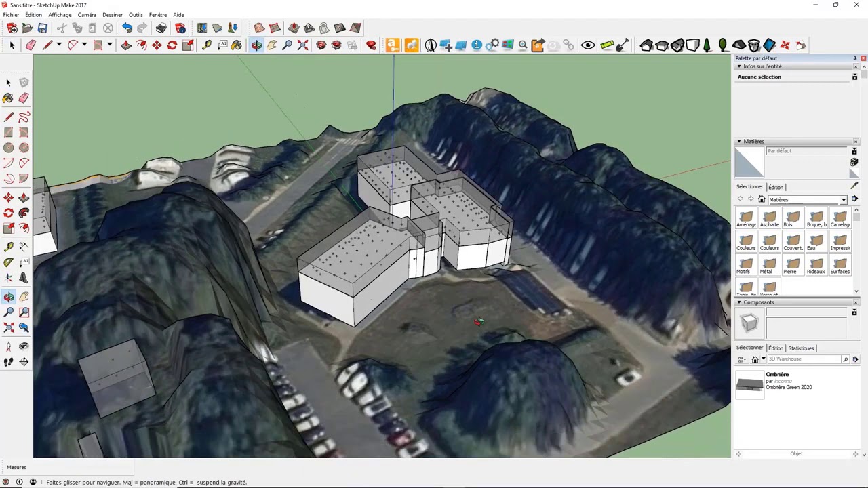Open the Line tool dropdown arrow

click(59, 45)
